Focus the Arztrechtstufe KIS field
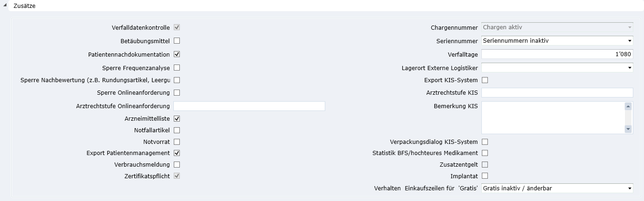The width and height of the screenshot is (644, 201). coord(557,93)
